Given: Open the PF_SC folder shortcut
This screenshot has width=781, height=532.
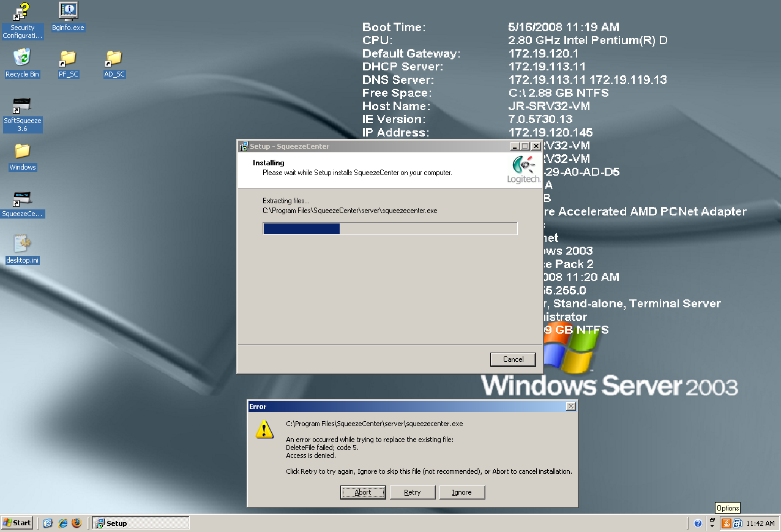Looking at the screenshot, I should pyautogui.click(x=68, y=59).
